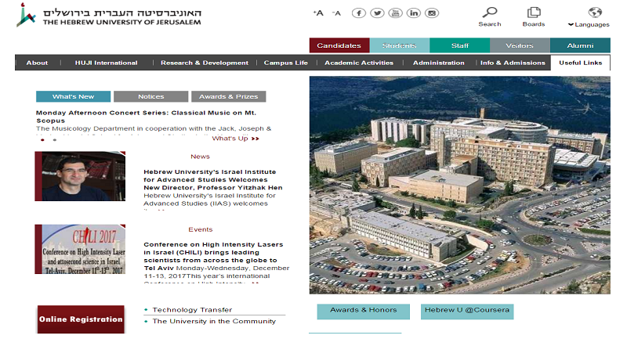Open HUJI International menu
The width and height of the screenshot is (627, 364).
click(107, 63)
